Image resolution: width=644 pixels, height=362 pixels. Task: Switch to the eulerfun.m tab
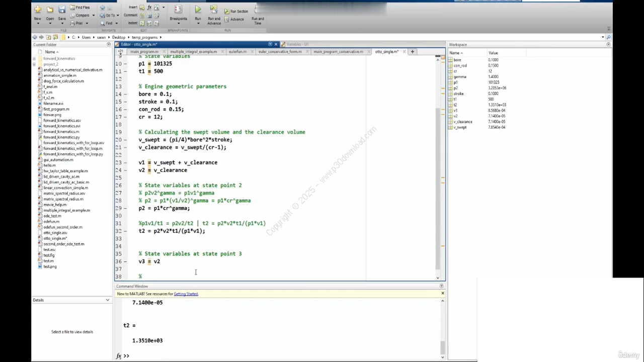237,52
